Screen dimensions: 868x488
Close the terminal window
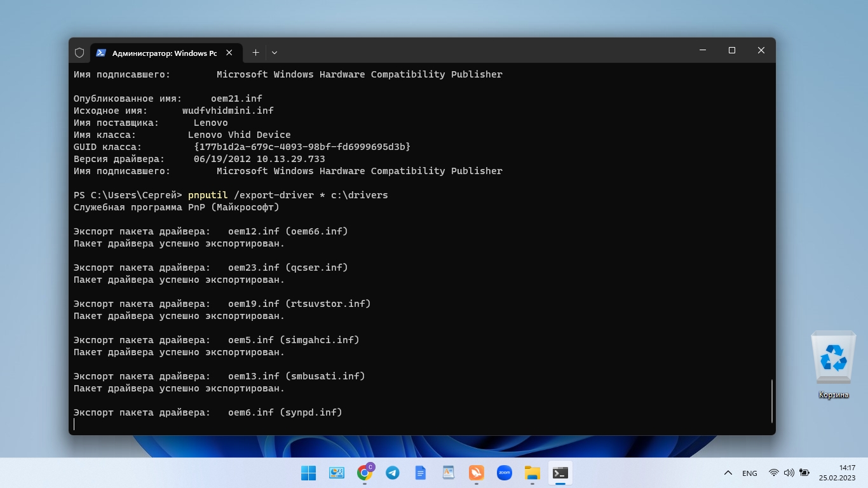tap(761, 50)
